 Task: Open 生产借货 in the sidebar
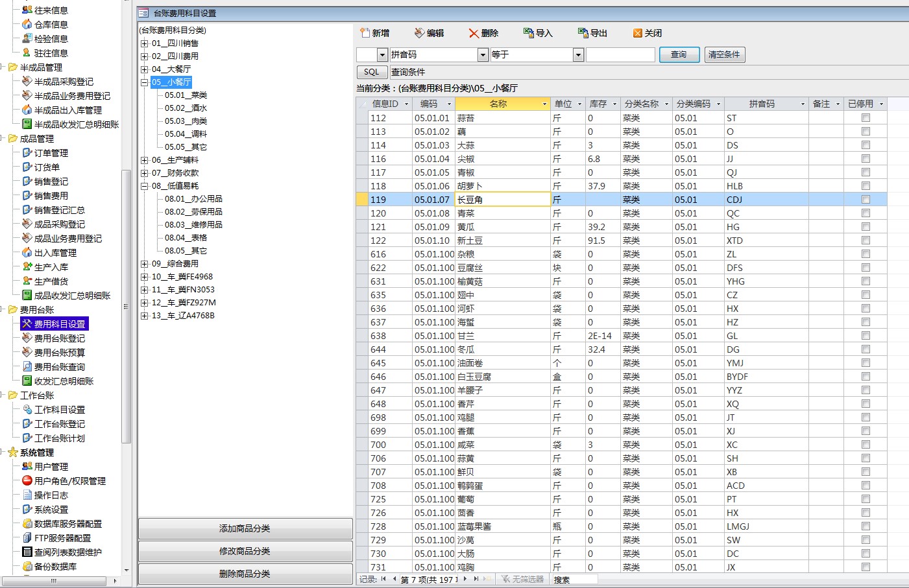click(51, 281)
